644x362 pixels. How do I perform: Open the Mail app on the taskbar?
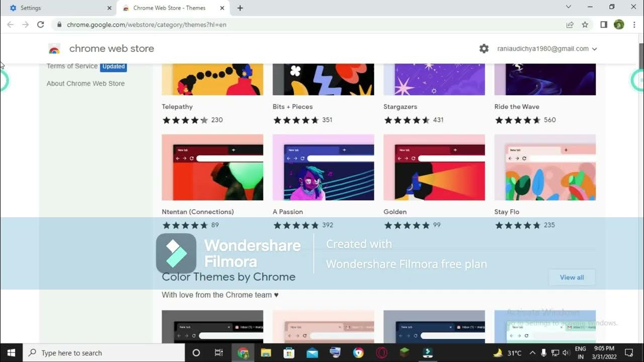pos(312,352)
